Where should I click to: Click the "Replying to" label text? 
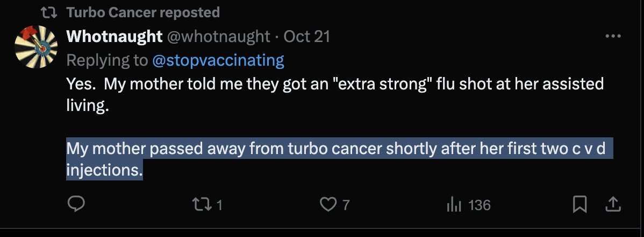pos(106,60)
